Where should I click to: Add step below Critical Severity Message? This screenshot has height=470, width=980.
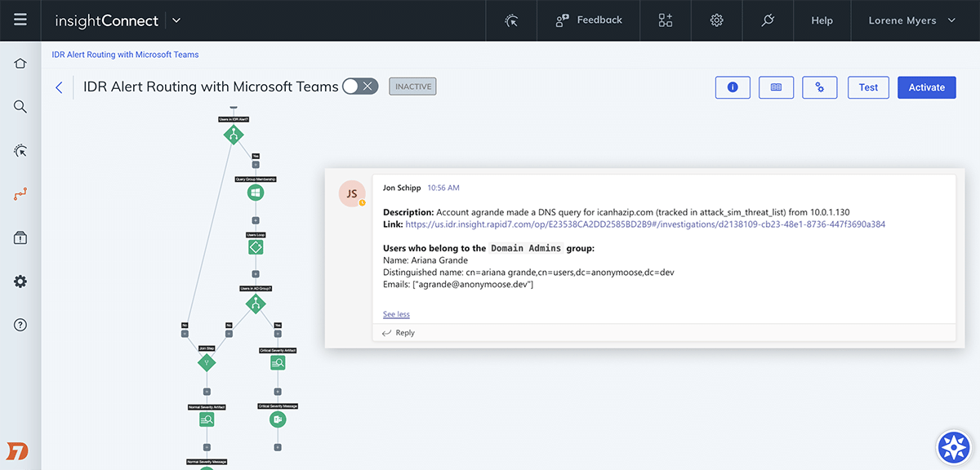pyautogui.click(x=278, y=447)
